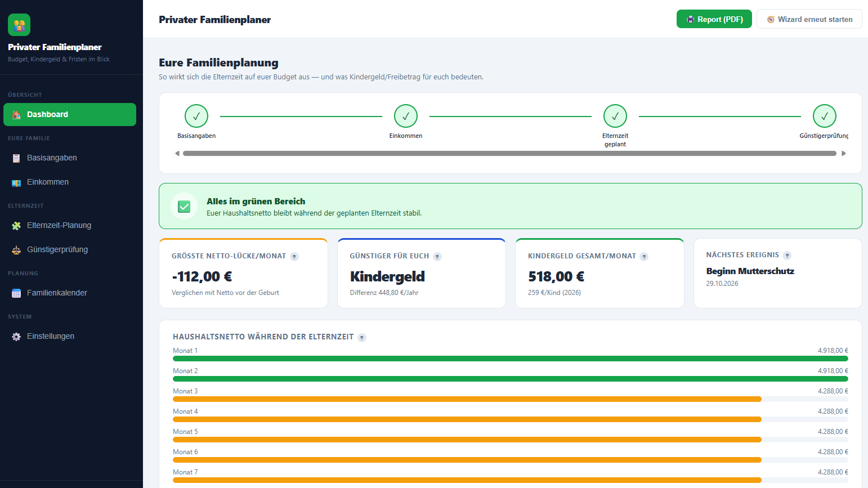Click the green check icon in status banner
This screenshot has width=868, height=488.
click(184, 207)
